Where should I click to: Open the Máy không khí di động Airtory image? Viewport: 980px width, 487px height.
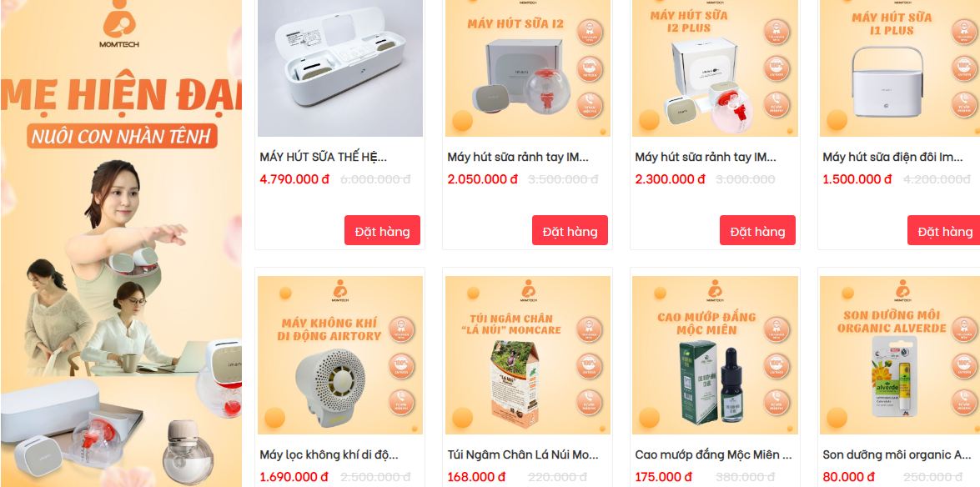coord(340,355)
